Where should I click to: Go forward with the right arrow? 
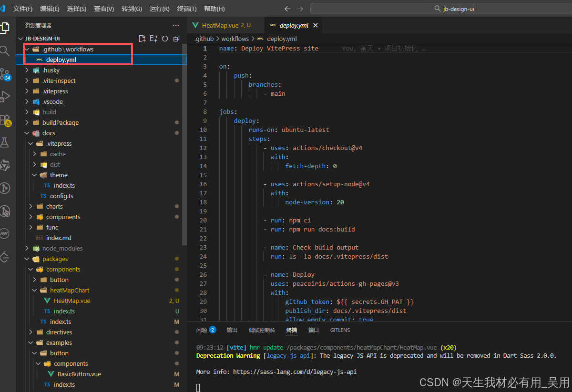click(300, 9)
